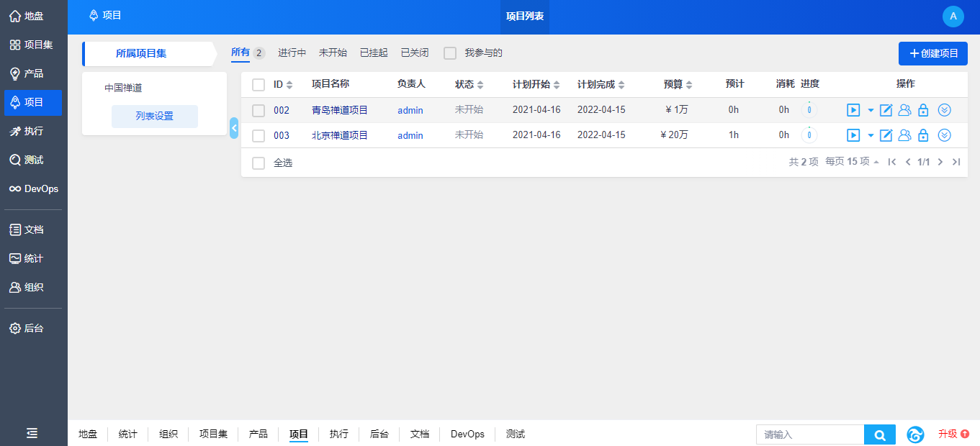This screenshot has width=980, height=446.
Task: Collapse the 所属项目集 side panel
Action: pos(234,128)
